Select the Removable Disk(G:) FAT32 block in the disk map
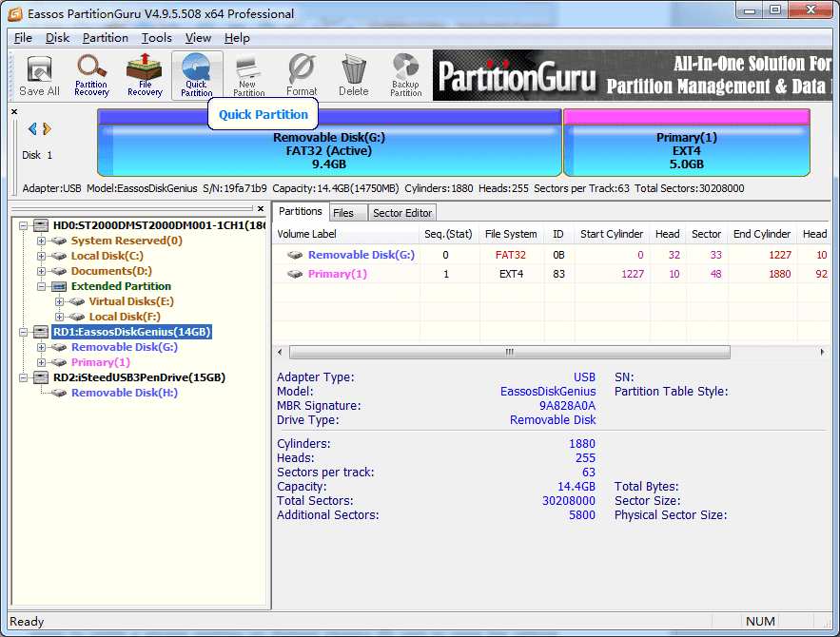The image size is (840, 637). click(329, 143)
